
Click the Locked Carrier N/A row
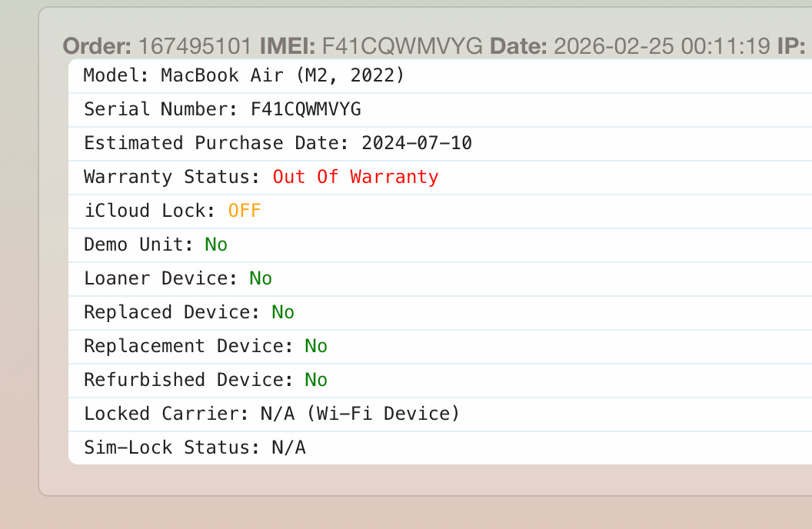click(440, 414)
